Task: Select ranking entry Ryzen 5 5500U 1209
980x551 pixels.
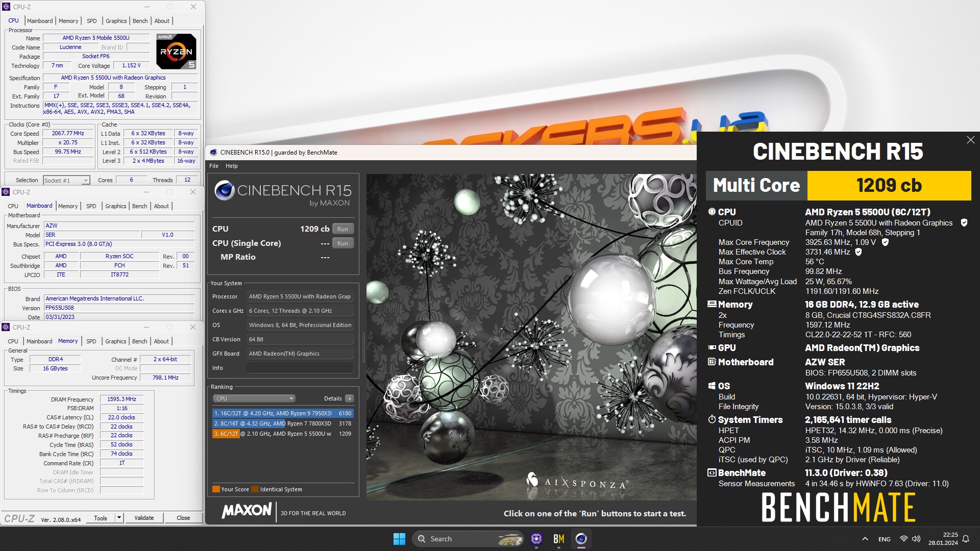Action: (283, 434)
